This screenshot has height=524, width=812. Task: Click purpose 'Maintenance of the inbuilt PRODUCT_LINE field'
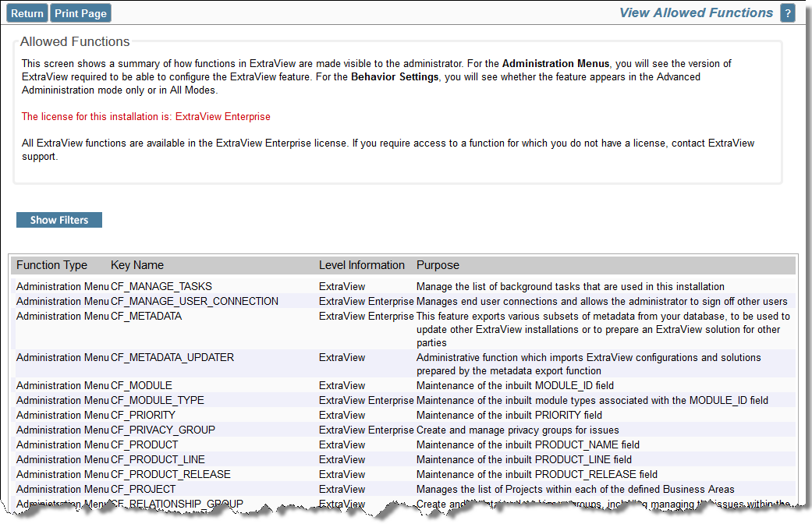(524, 459)
